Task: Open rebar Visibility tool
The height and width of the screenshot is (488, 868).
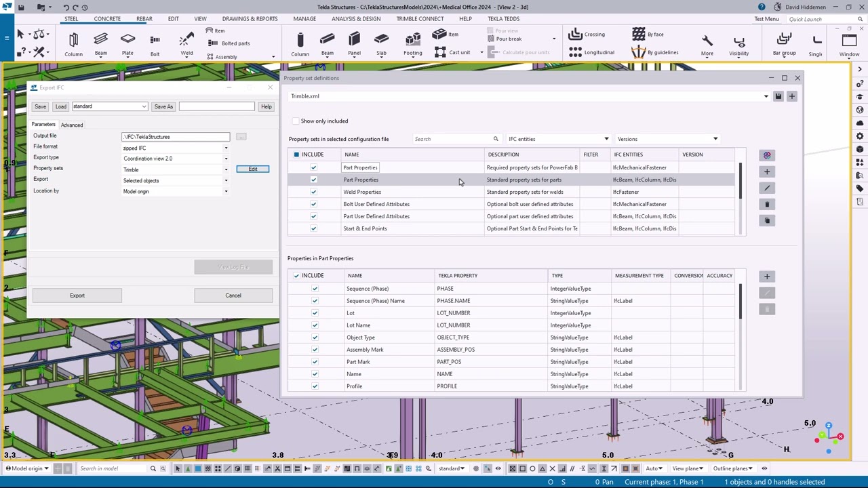Action: pos(738,45)
